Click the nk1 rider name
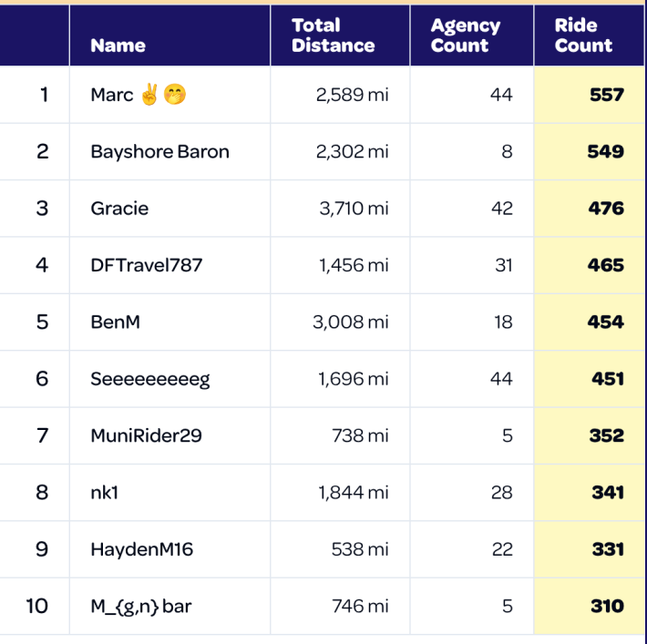This screenshot has height=644, width=647. tap(105, 492)
